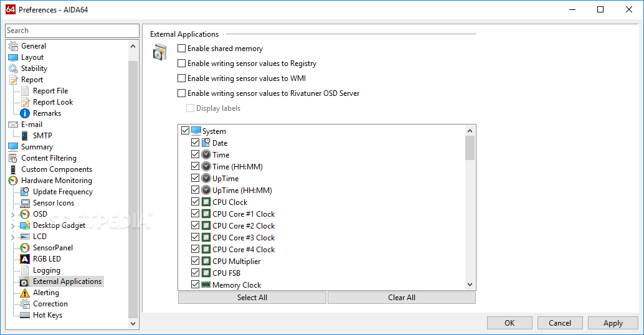Click the sensor list scrollbar up arrow
Image resolution: width=644 pixels, height=335 pixels.
click(470, 131)
